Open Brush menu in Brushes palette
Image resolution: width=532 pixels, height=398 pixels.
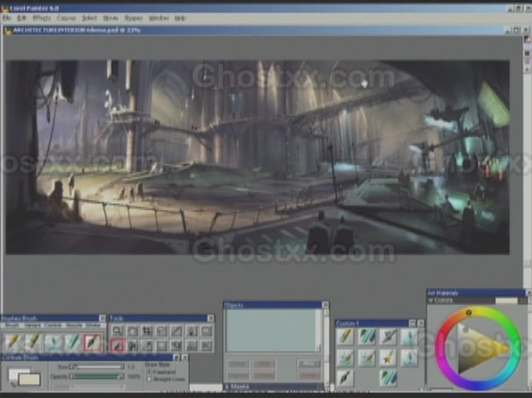click(x=12, y=325)
